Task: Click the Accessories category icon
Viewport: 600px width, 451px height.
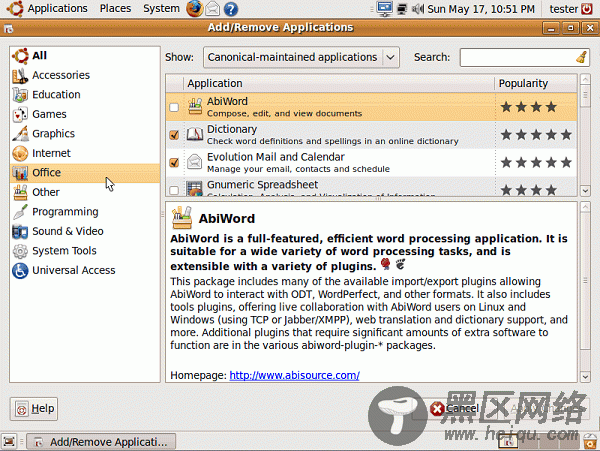Action: [20, 75]
